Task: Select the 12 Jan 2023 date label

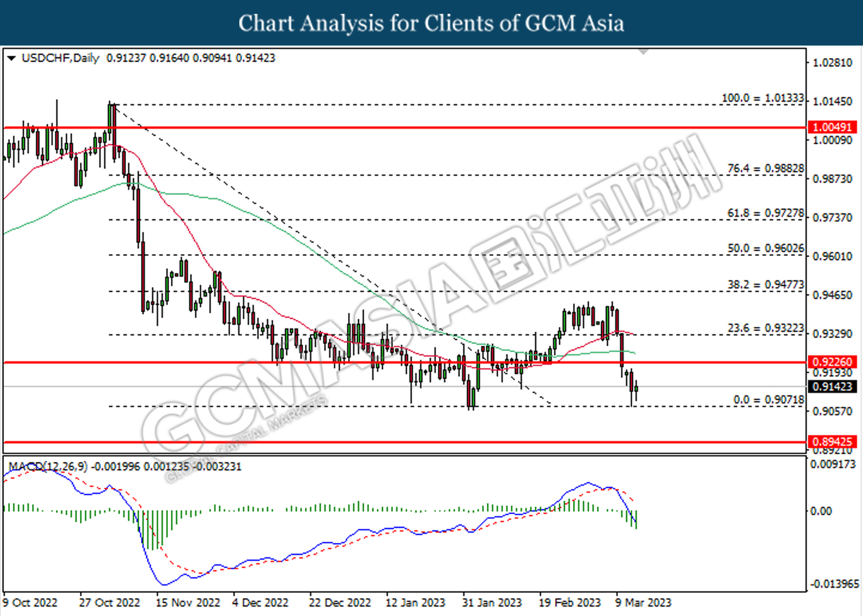Action: point(415,602)
